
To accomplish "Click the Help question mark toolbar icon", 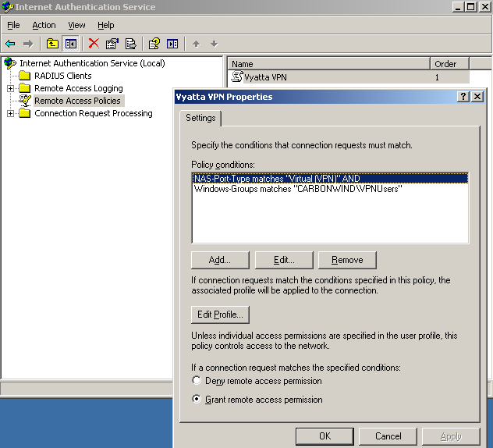I will pyautogui.click(x=154, y=44).
